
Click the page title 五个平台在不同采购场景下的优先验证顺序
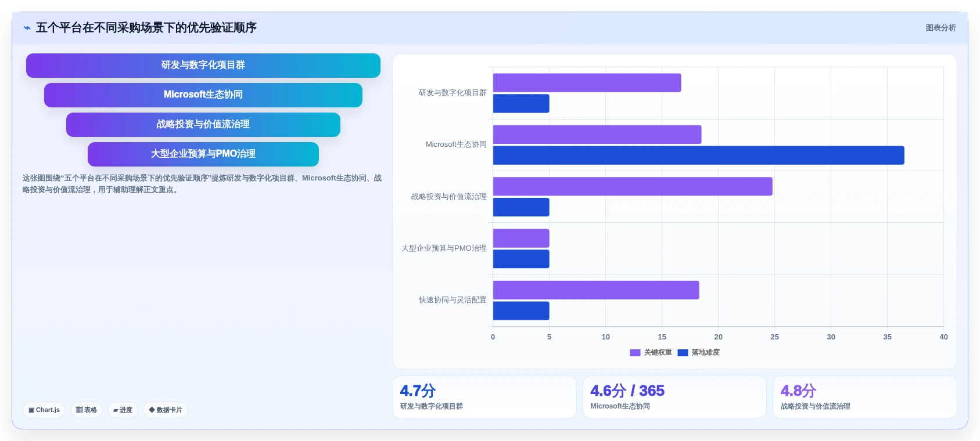pyautogui.click(x=146, y=28)
